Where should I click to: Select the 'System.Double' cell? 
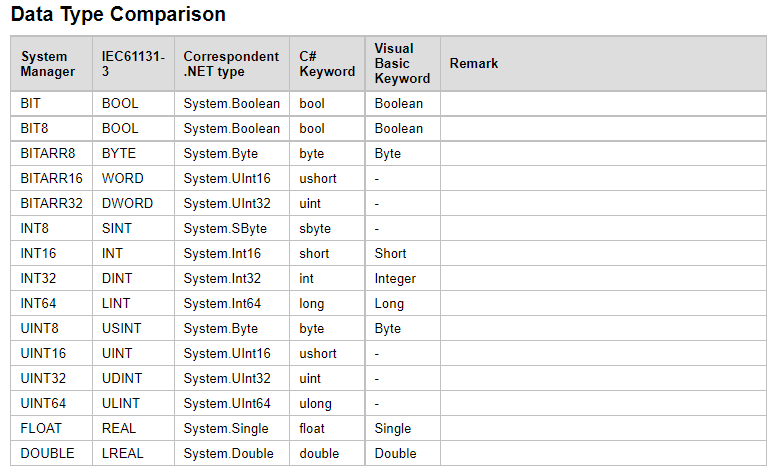coord(232,453)
